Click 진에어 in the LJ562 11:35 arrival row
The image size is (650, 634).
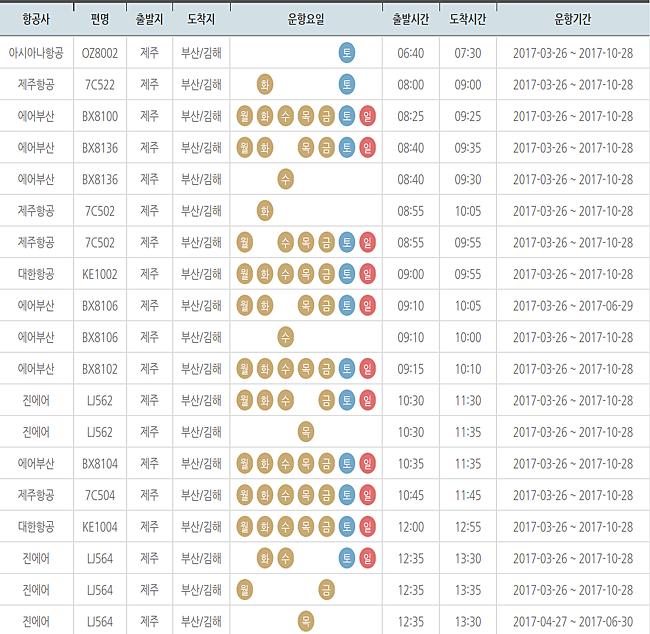(36, 432)
